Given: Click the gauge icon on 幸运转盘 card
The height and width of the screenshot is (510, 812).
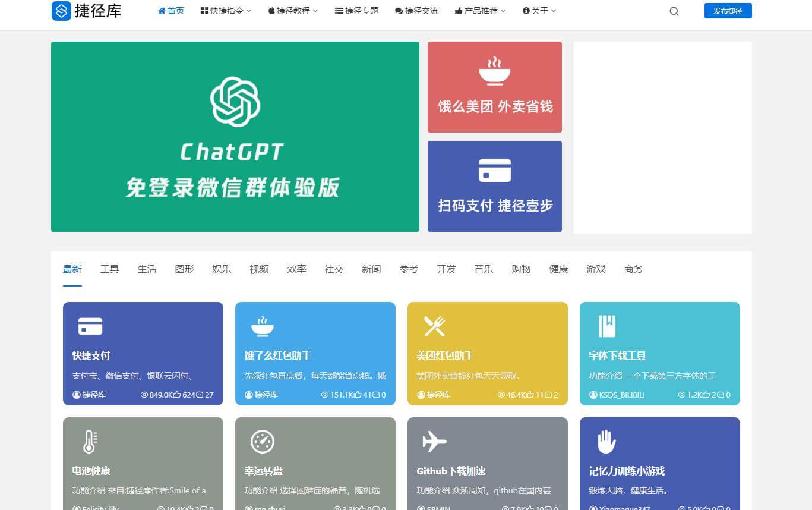Looking at the screenshot, I should point(262,442).
